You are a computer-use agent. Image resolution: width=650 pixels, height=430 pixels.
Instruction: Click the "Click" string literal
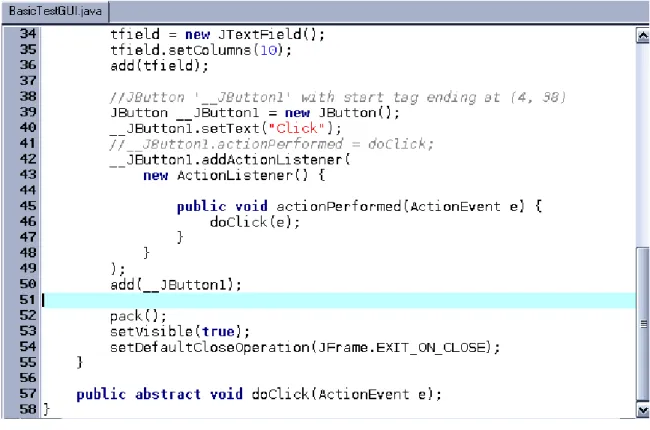coord(296,128)
